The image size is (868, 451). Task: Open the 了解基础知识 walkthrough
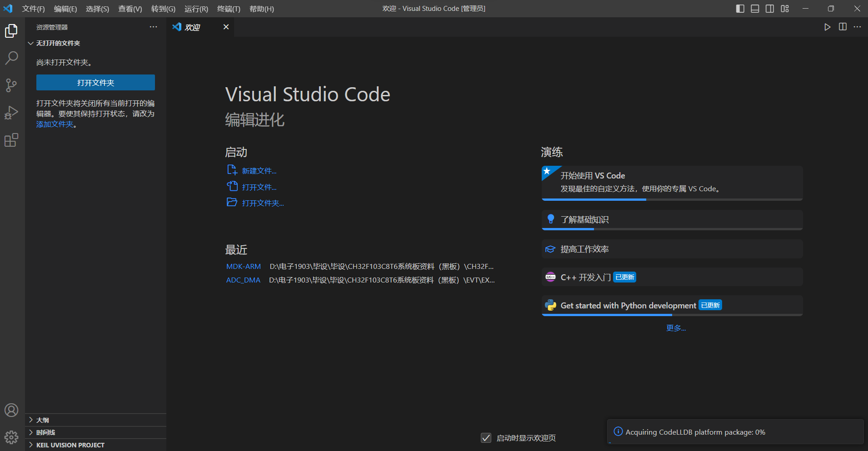[x=672, y=220]
